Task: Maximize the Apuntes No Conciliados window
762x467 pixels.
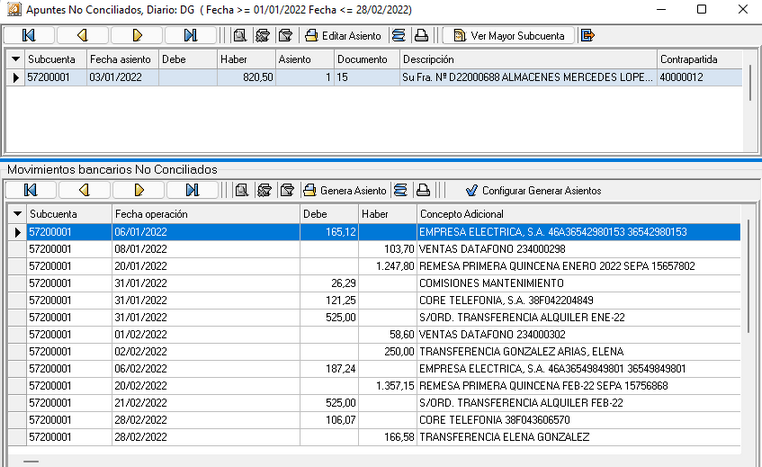Action: [701, 9]
